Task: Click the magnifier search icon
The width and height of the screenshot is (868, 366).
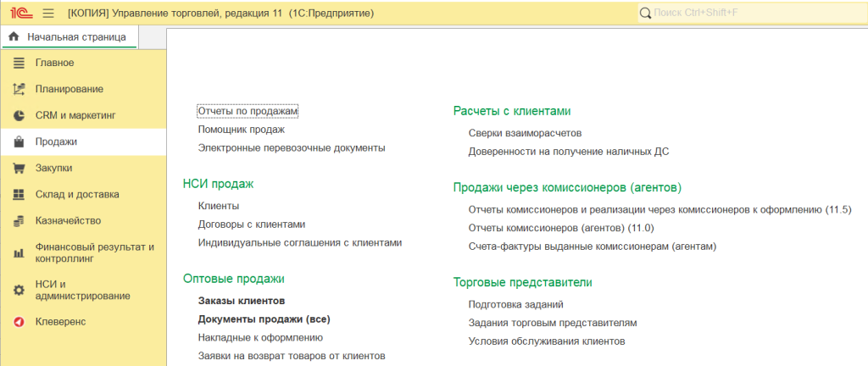Action: click(x=645, y=13)
